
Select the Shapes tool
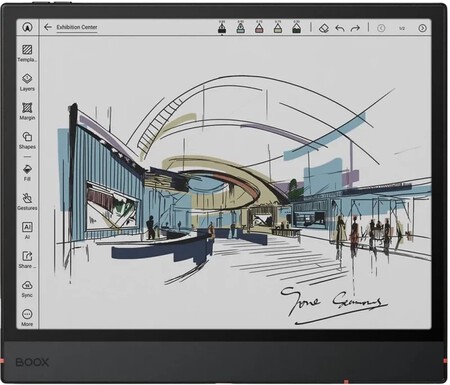pyautogui.click(x=27, y=140)
